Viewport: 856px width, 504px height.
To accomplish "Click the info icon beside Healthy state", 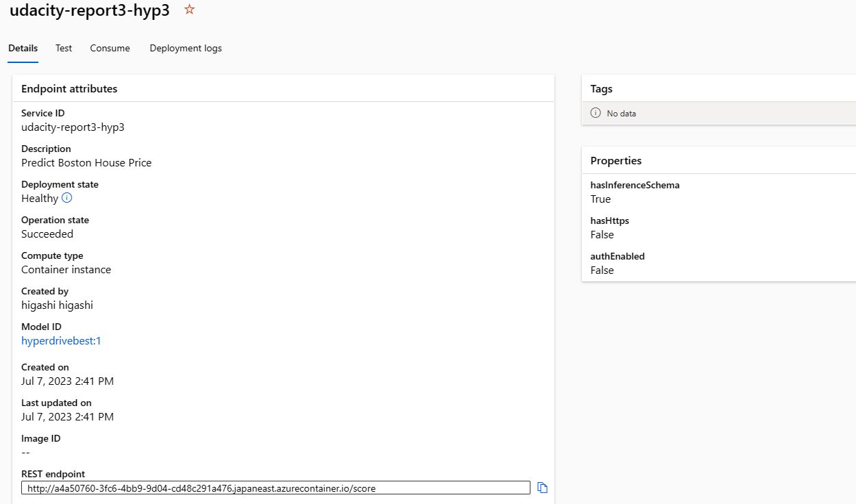I will pyautogui.click(x=66, y=199).
